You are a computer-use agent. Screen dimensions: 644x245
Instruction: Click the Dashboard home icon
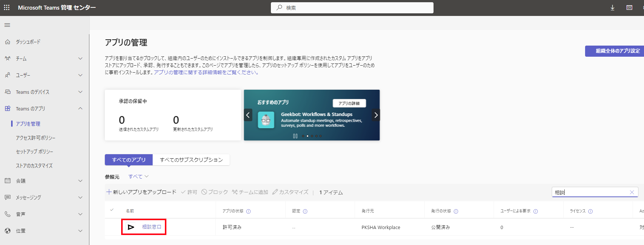(8, 42)
